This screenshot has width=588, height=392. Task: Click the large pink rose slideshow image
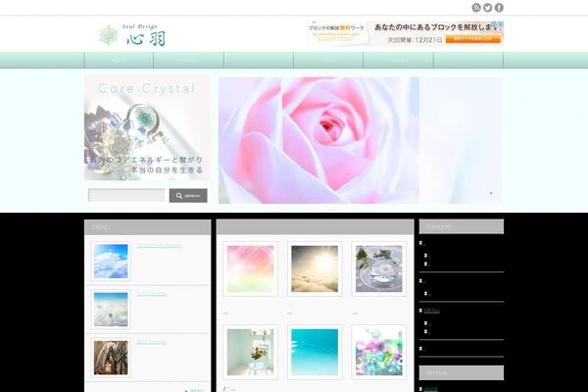(x=318, y=140)
